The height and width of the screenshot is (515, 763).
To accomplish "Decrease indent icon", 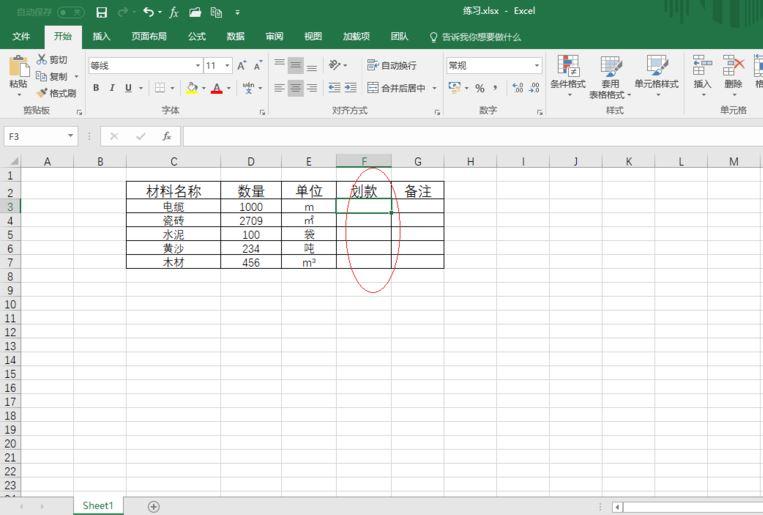I will [334, 88].
